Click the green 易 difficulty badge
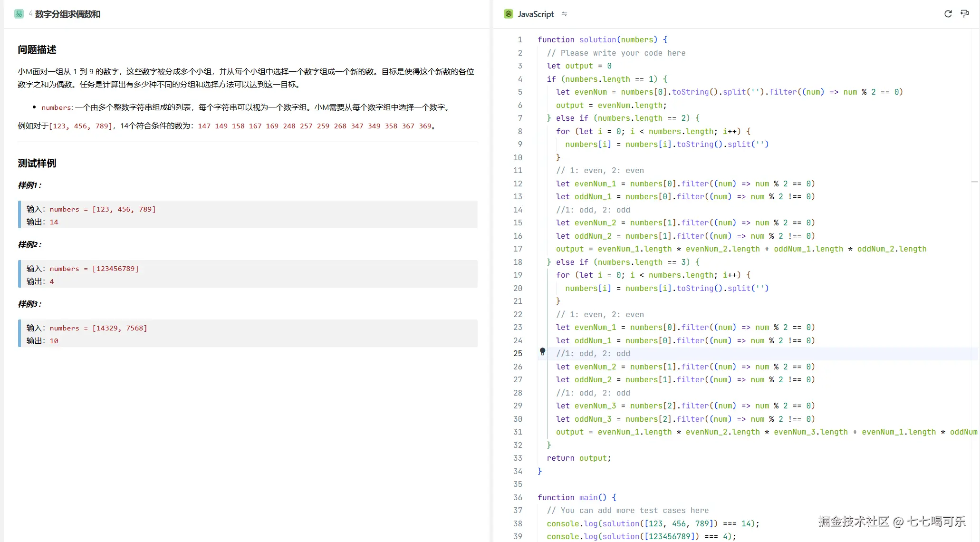This screenshot has height=542, width=980. (x=18, y=14)
